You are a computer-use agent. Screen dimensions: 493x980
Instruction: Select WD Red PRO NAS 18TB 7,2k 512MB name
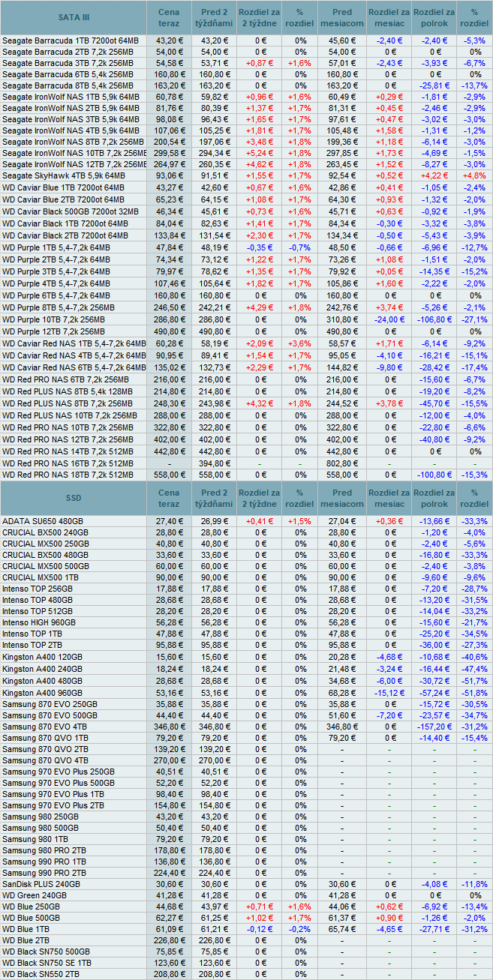[69, 475]
